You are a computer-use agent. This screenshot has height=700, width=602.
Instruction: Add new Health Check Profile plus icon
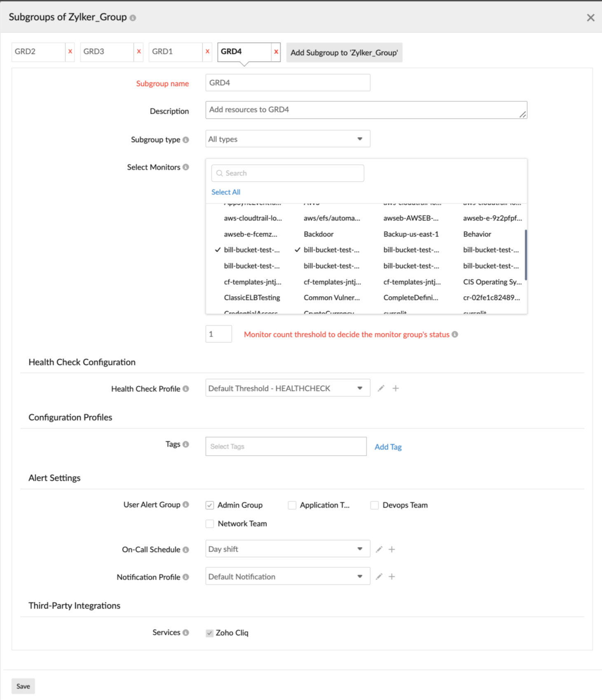(x=396, y=388)
